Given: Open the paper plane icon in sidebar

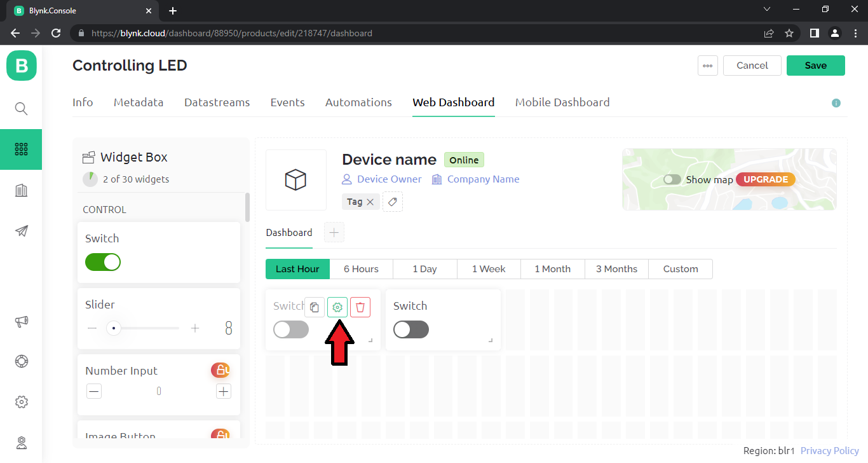Looking at the screenshot, I should 22,231.
